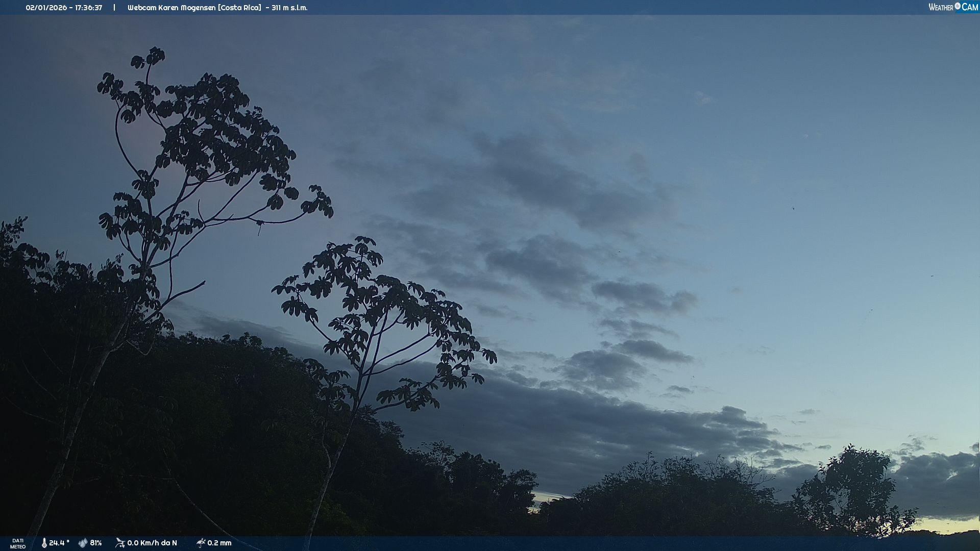Viewport: 980px width, 551px height.
Task: Click the thermometer temperature icon
Action: pos(44,543)
